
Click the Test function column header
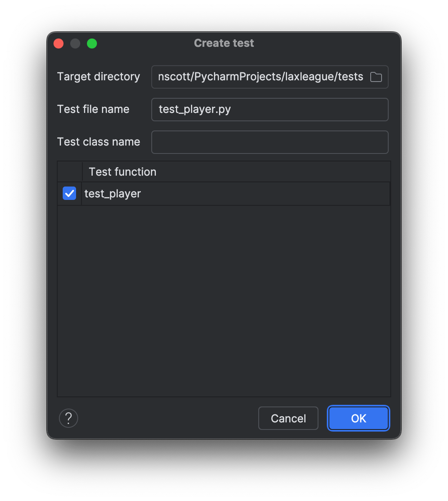(x=122, y=171)
